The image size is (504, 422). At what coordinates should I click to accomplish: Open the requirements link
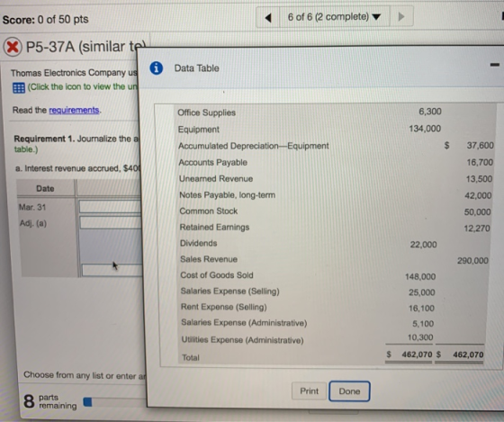coord(74,111)
